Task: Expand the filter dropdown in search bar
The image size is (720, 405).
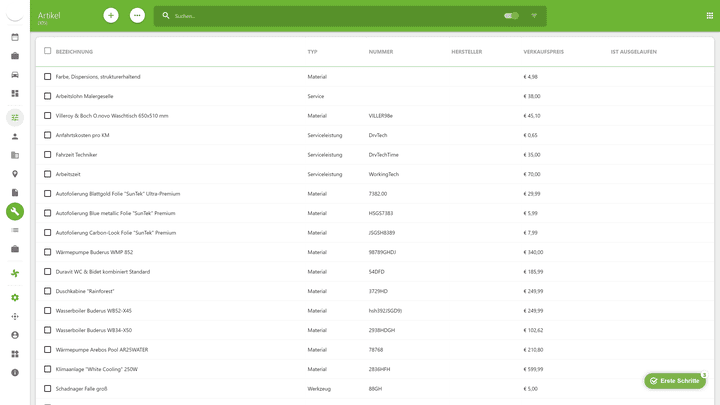Action: point(534,16)
